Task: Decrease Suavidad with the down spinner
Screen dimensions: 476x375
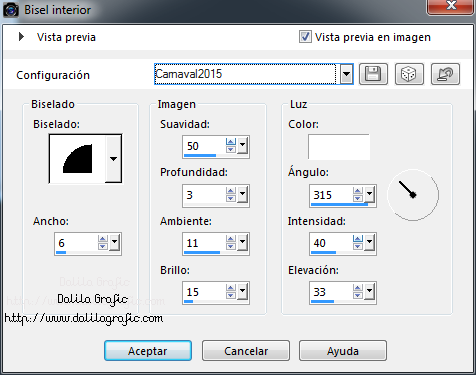Action: (x=231, y=150)
